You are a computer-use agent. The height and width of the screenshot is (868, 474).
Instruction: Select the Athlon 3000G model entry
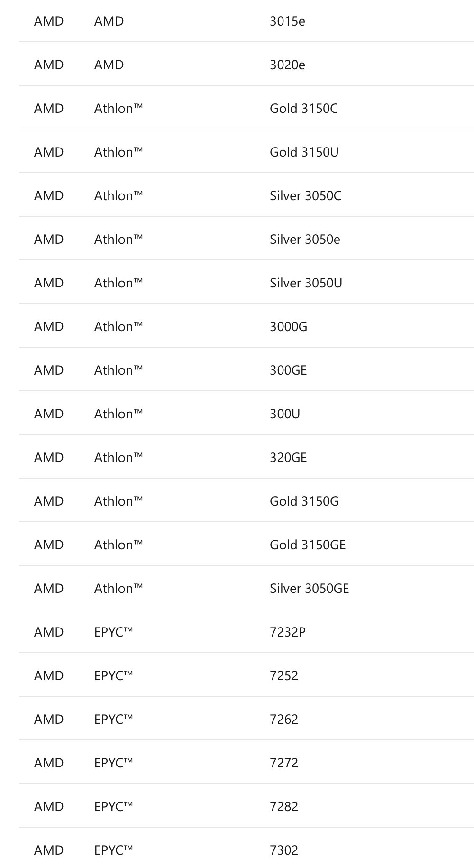288,327
